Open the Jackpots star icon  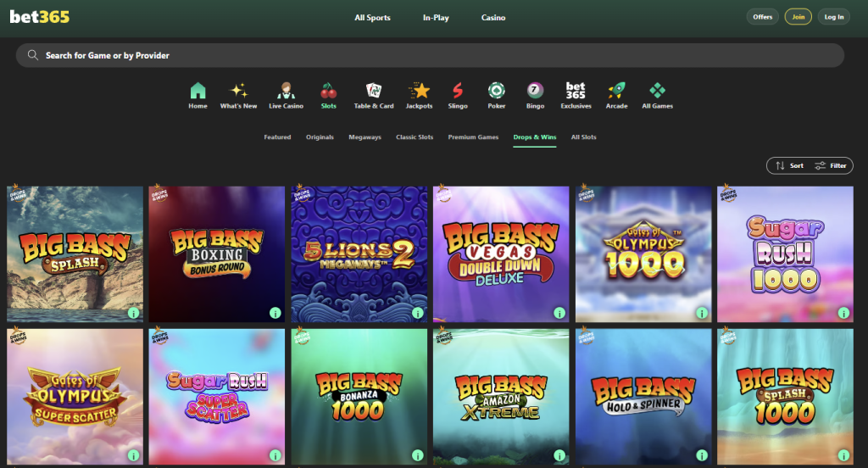coord(419,90)
